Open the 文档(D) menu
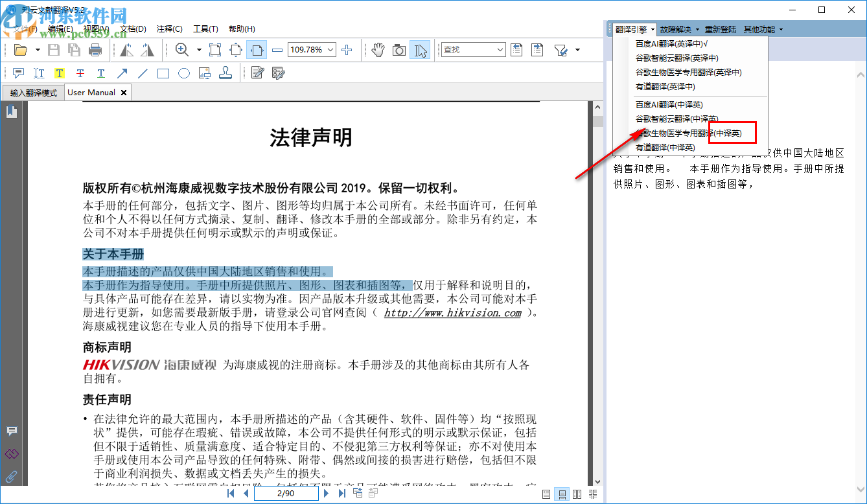Image resolution: width=867 pixels, height=504 pixels. [133, 29]
